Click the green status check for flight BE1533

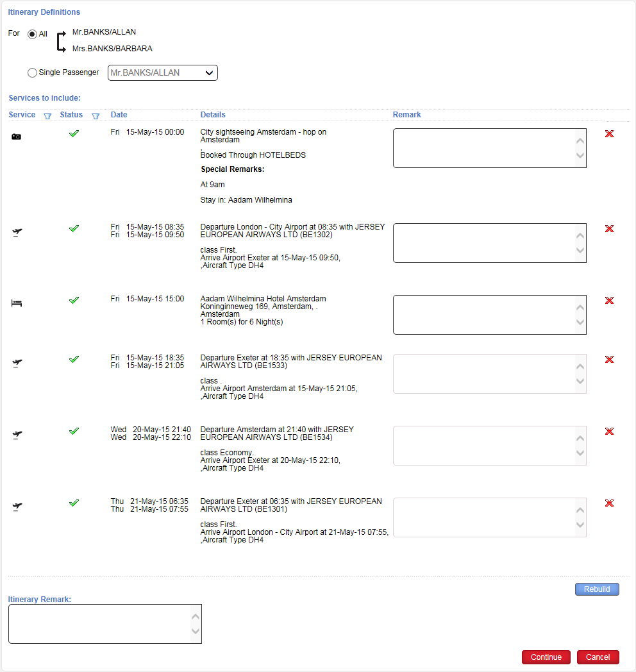74,360
